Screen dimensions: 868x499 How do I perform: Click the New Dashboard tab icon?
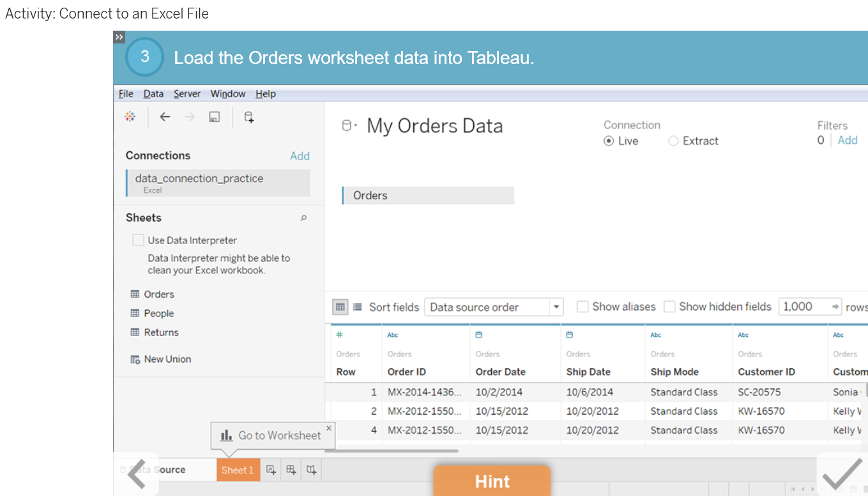click(x=291, y=470)
